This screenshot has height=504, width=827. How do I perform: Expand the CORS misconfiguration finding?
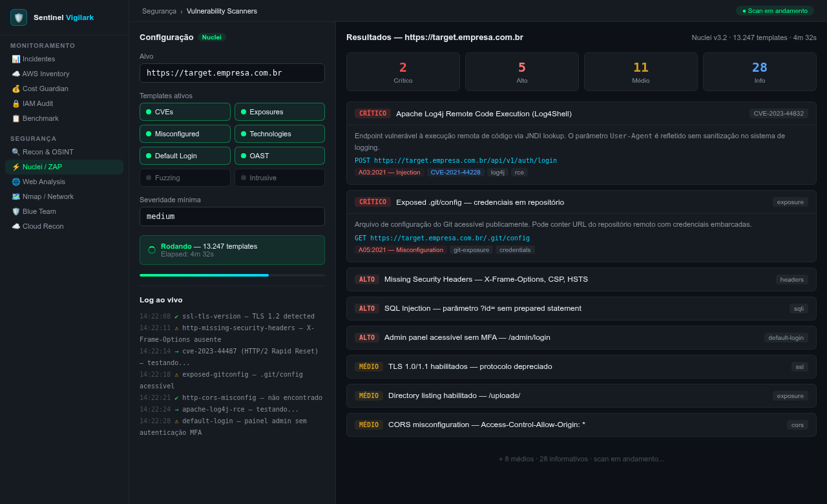pyautogui.click(x=581, y=425)
